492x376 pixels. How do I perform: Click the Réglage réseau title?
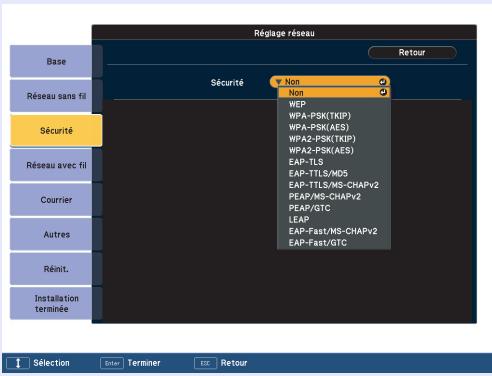(x=284, y=33)
